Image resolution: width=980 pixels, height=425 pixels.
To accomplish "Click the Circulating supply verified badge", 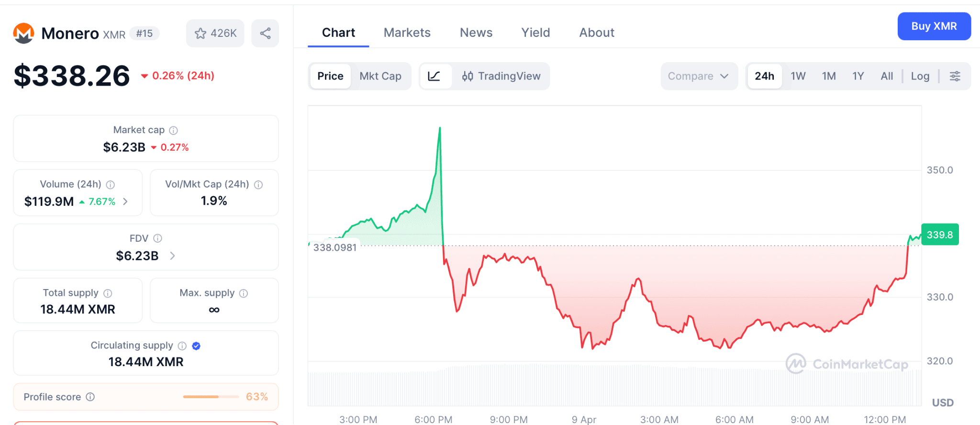I will click(x=196, y=346).
